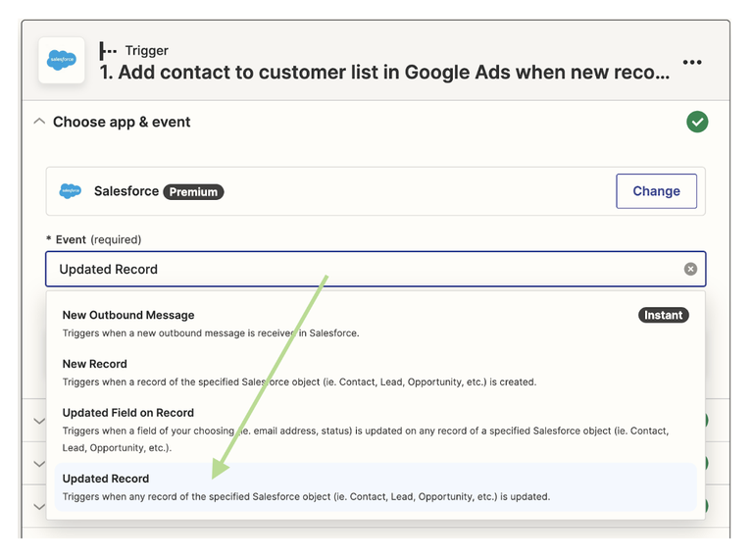Click the step title Add contact to customer list
Viewport: 753px width, 560px height.
point(384,72)
